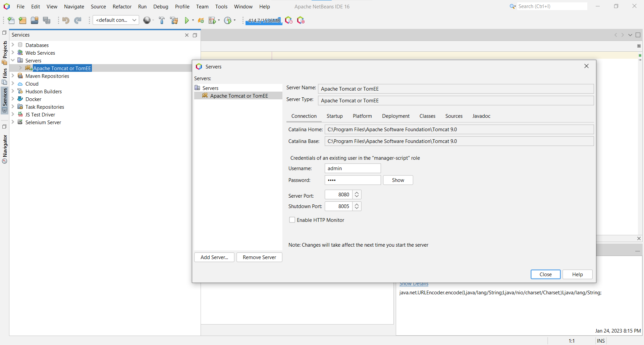Switch to the Startup tab
644x345 pixels.
click(335, 116)
